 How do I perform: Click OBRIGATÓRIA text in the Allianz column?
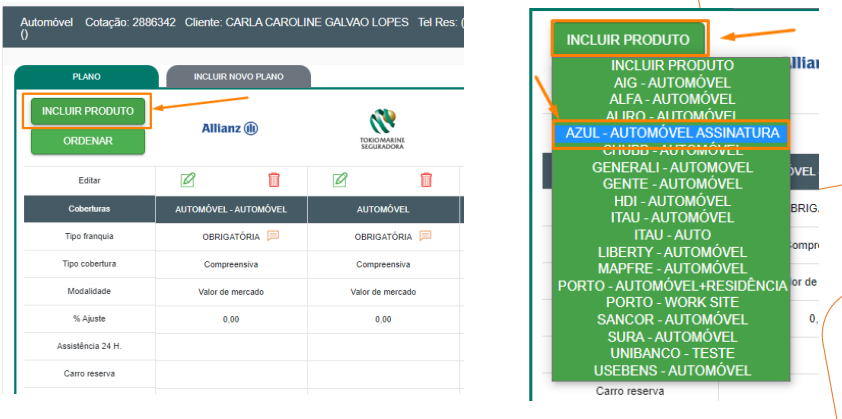(231, 237)
